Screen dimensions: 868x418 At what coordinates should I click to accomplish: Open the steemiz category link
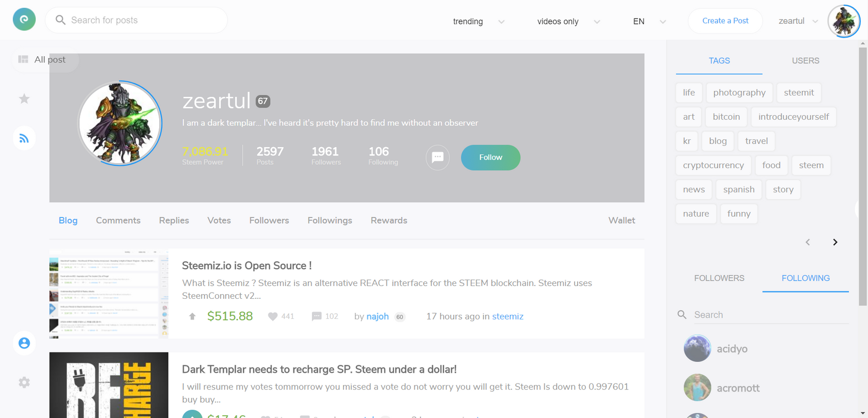pos(507,316)
